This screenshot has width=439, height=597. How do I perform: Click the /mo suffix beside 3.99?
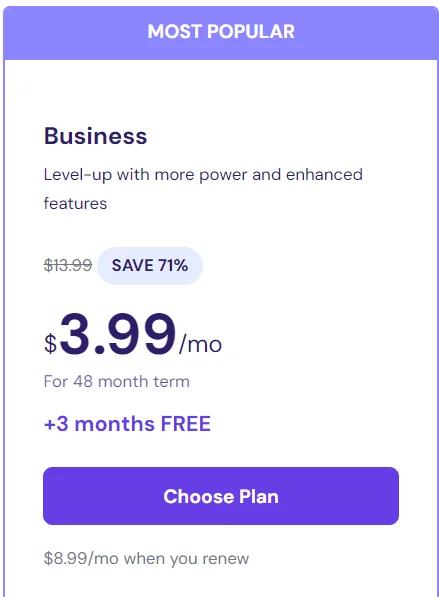pos(200,344)
